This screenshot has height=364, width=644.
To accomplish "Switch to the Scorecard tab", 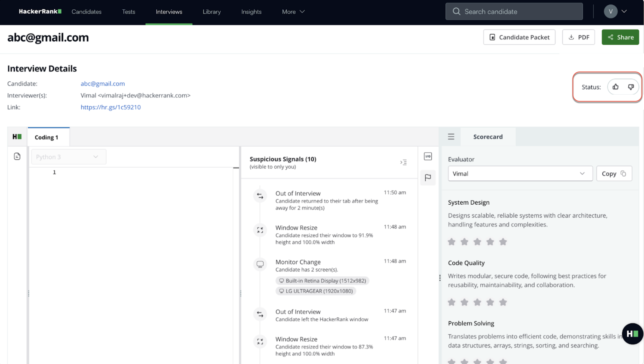I will tap(488, 137).
